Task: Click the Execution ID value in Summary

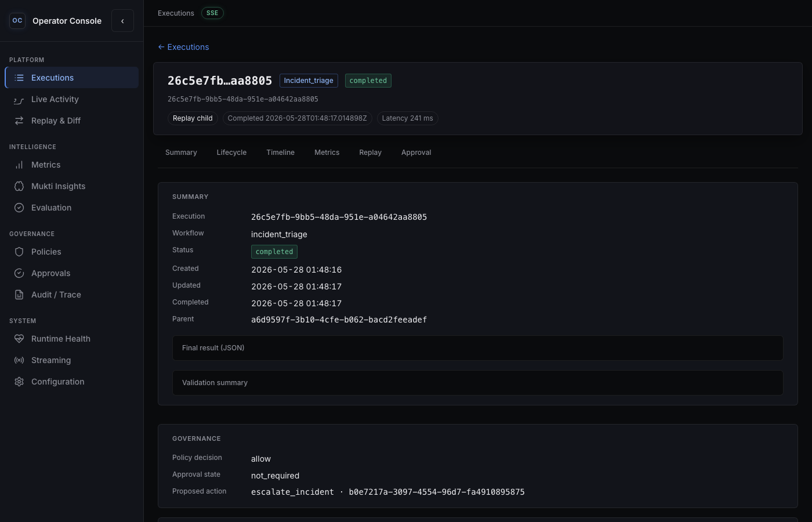Action: tap(339, 217)
